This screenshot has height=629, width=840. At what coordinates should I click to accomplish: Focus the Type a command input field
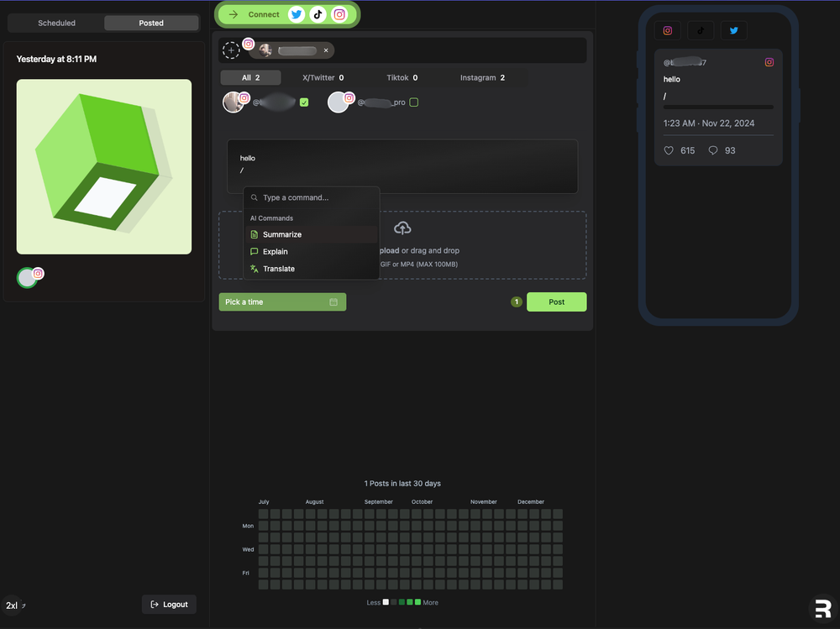pos(311,197)
